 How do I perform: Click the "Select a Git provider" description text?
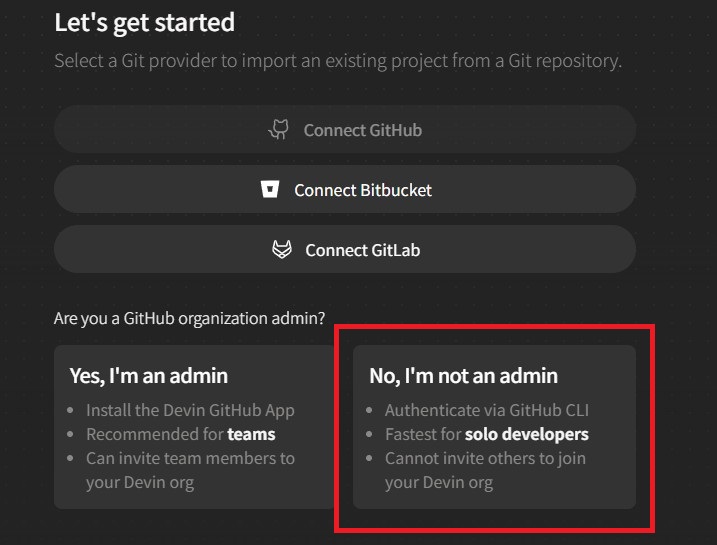[x=338, y=61]
